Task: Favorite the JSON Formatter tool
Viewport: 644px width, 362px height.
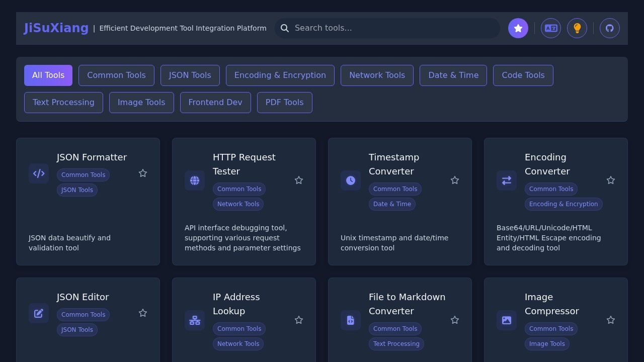Action: pyautogui.click(x=143, y=173)
